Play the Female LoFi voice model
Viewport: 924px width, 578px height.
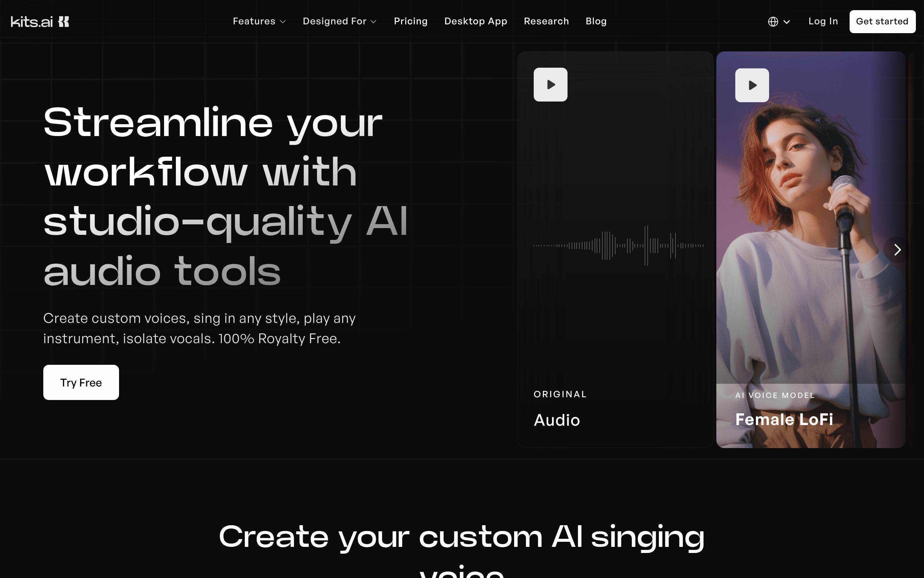(752, 85)
